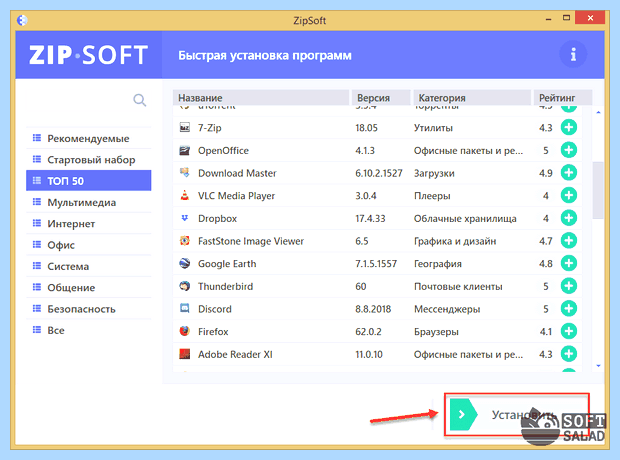Click the scrollbar up arrow

(598, 113)
